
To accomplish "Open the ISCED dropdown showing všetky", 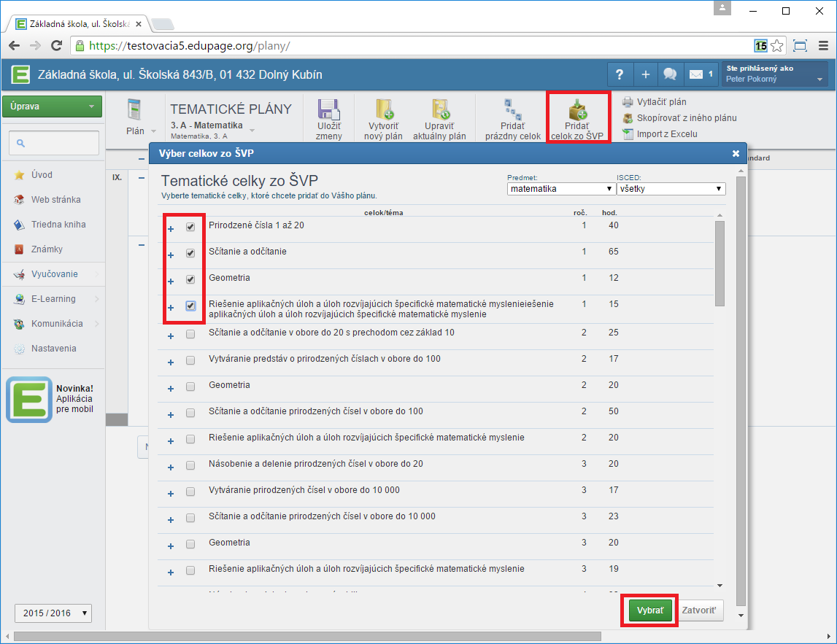I will point(671,189).
